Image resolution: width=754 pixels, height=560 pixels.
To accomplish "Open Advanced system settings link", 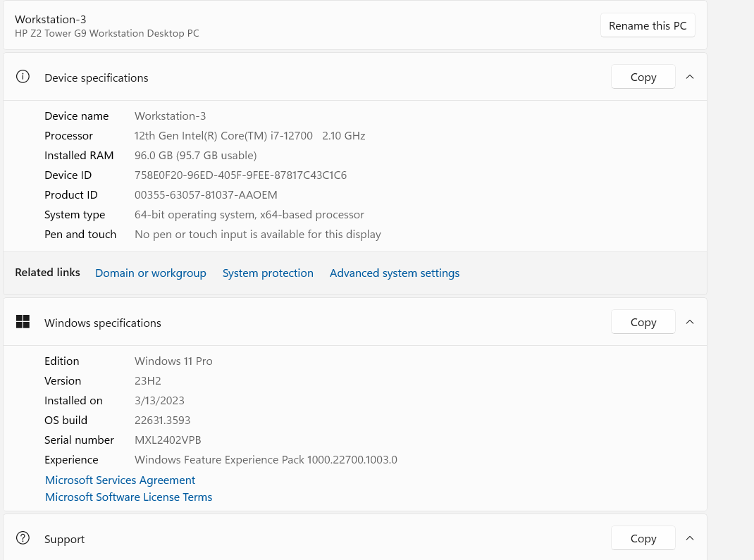I will [x=395, y=273].
